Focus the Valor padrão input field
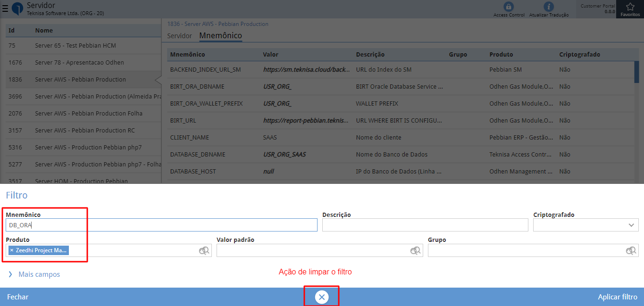Screen dimensions: 644x306 click(x=313, y=250)
